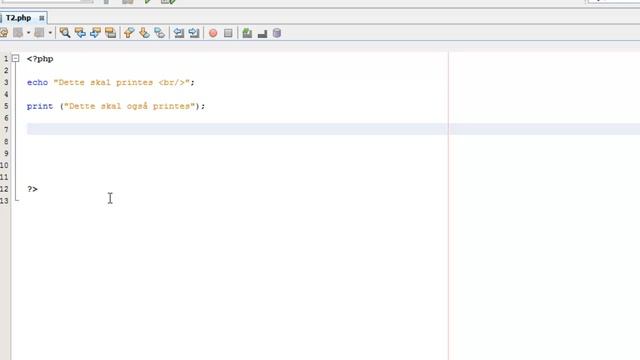Click the Find Selection magnifier icon
Viewport: 640px width, 360px height.
click(64, 33)
